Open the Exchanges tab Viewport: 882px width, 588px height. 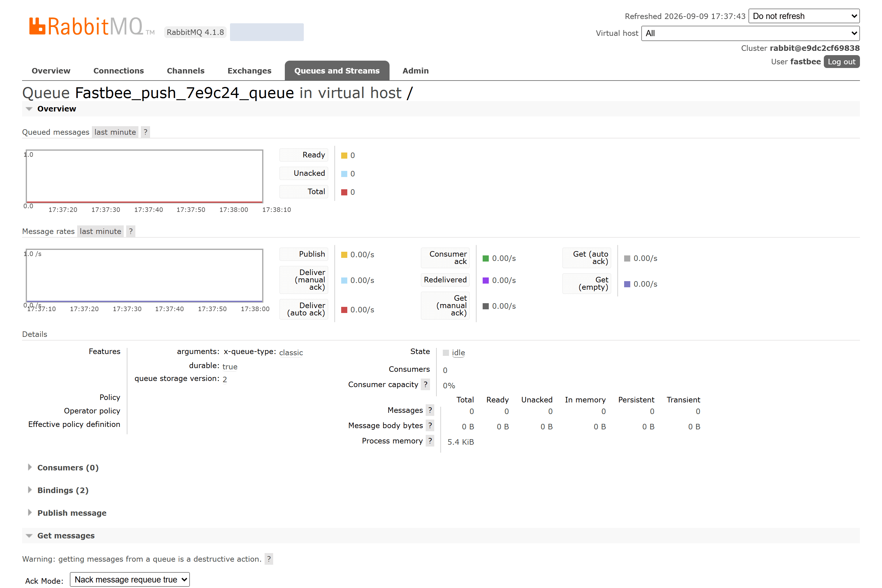(x=249, y=71)
